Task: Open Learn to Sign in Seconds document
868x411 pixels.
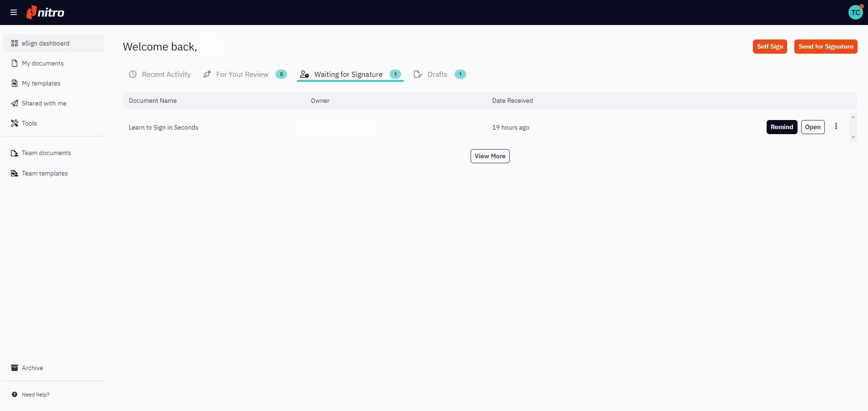Action: point(163,127)
